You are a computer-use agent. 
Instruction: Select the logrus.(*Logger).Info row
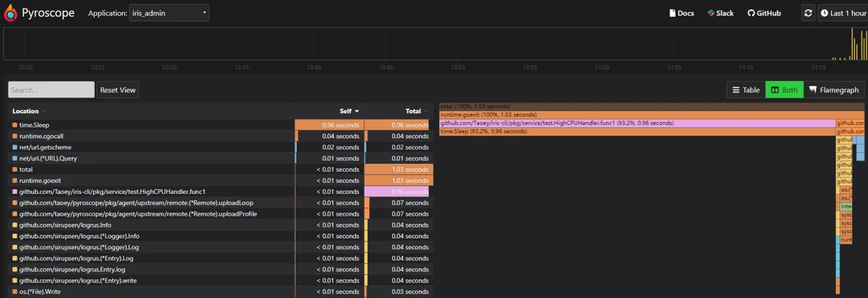220,236
